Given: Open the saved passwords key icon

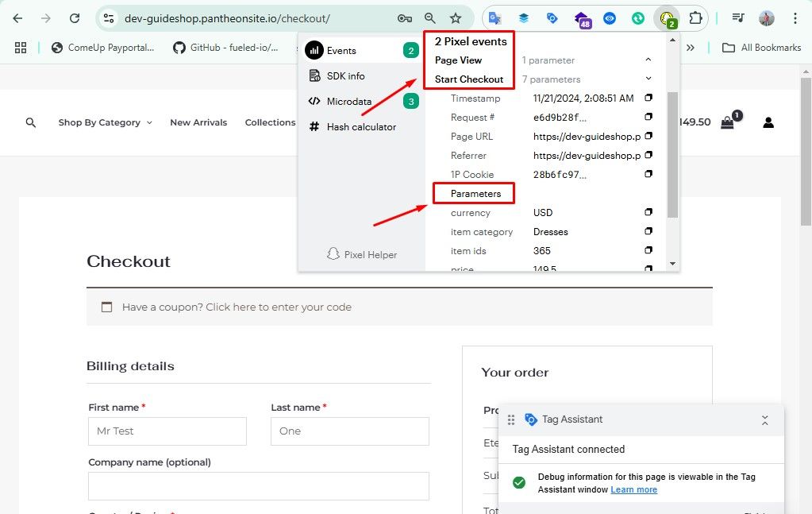Looking at the screenshot, I should click(x=405, y=18).
